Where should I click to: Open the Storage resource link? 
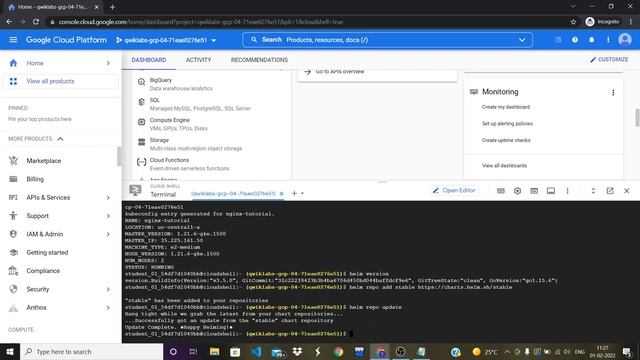click(x=159, y=140)
